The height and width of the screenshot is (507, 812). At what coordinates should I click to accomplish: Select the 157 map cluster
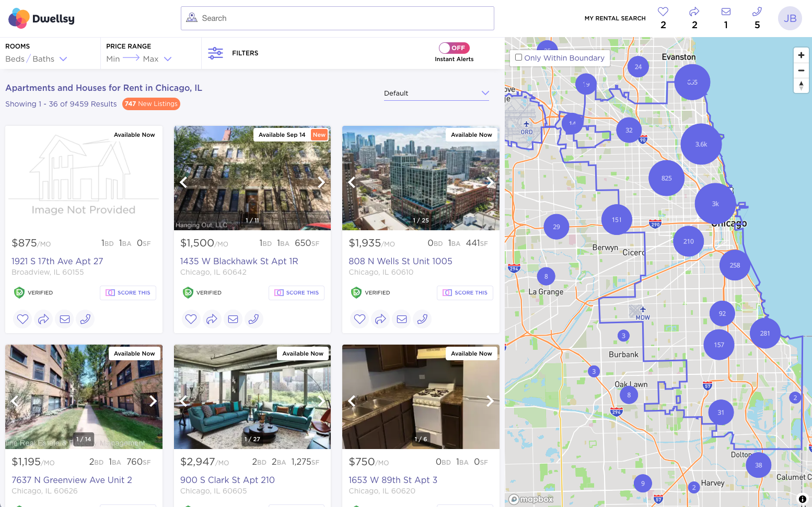(719, 345)
